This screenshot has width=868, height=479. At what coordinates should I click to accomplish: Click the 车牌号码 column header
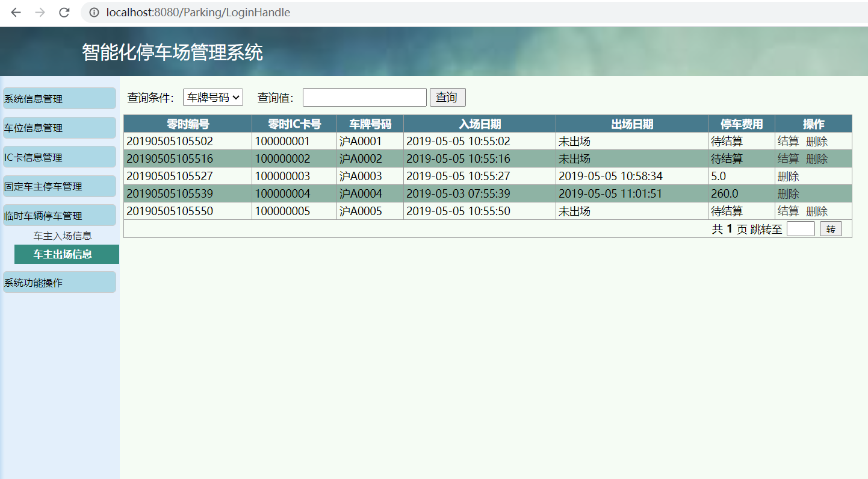coord(370,124)
